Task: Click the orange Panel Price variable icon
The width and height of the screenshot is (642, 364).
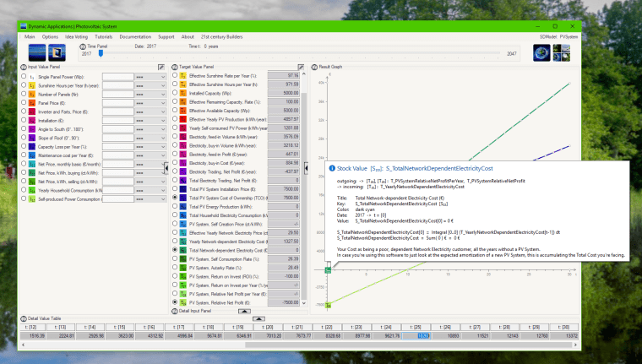Action: [32, 103]
